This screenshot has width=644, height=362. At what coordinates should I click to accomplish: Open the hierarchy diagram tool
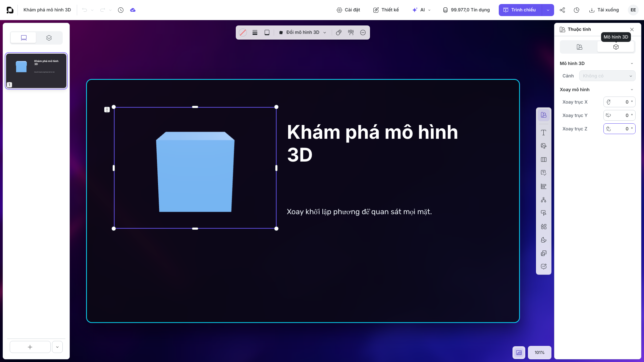[544, 200]
